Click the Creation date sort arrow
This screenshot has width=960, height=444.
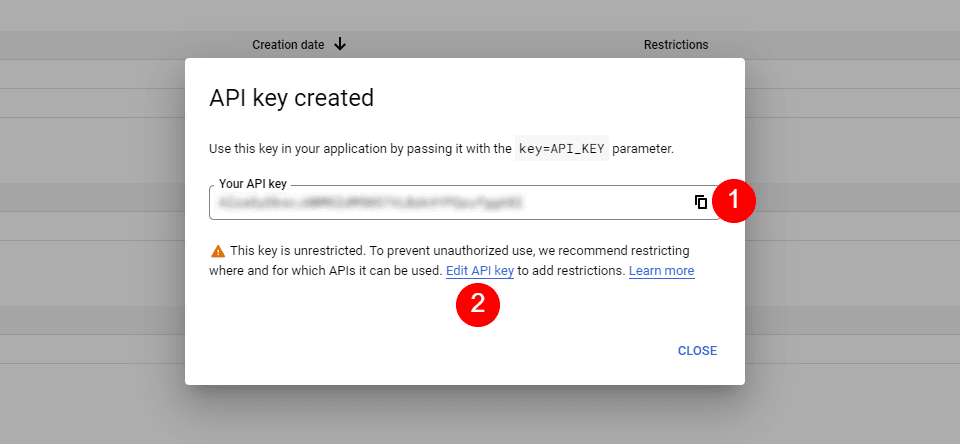(340, 44)
